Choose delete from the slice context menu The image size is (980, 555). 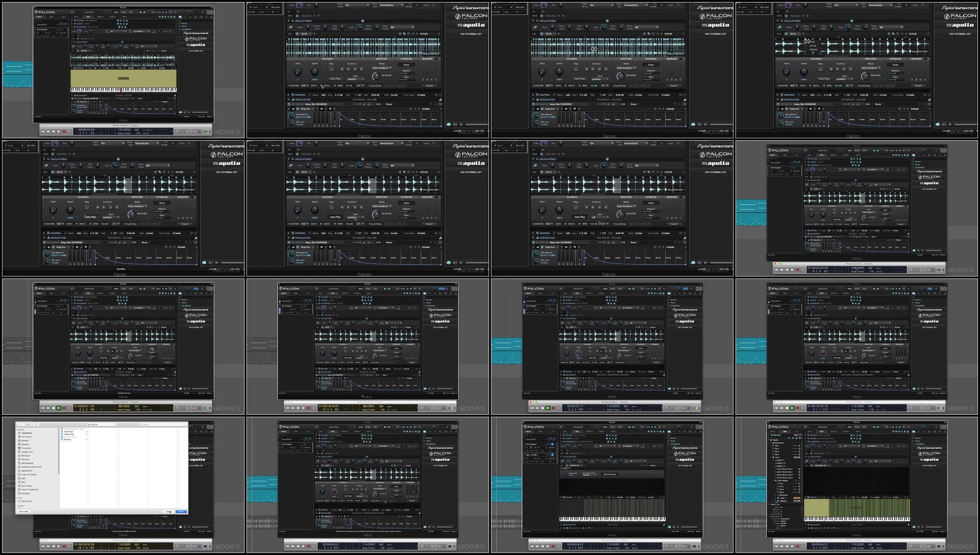click(813, 49)
